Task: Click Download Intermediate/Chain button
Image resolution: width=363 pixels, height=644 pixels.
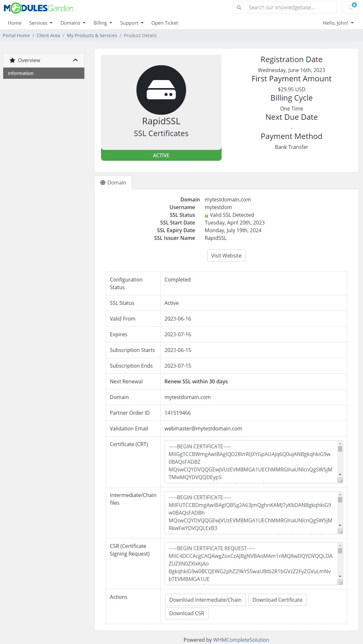Action: pos(205,600)
